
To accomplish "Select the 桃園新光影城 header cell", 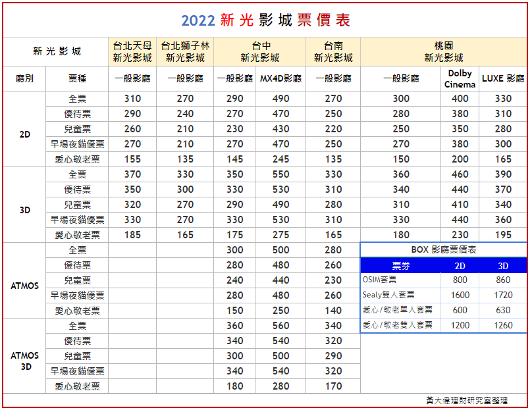I will [x=444, y=51].
